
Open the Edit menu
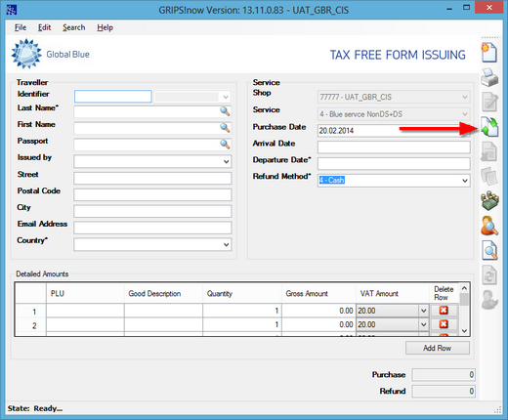[44, 27]
